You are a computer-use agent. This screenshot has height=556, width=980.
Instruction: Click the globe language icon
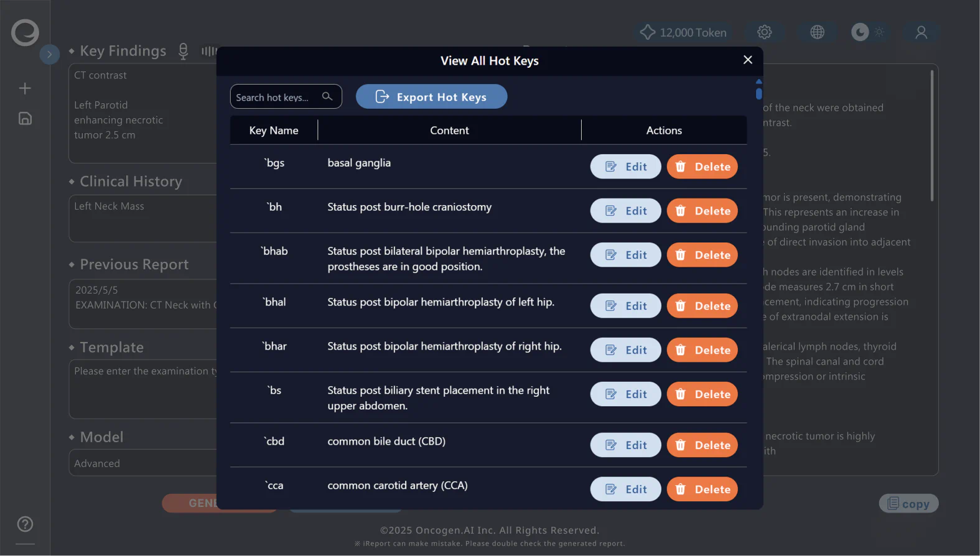pos(817,32)
